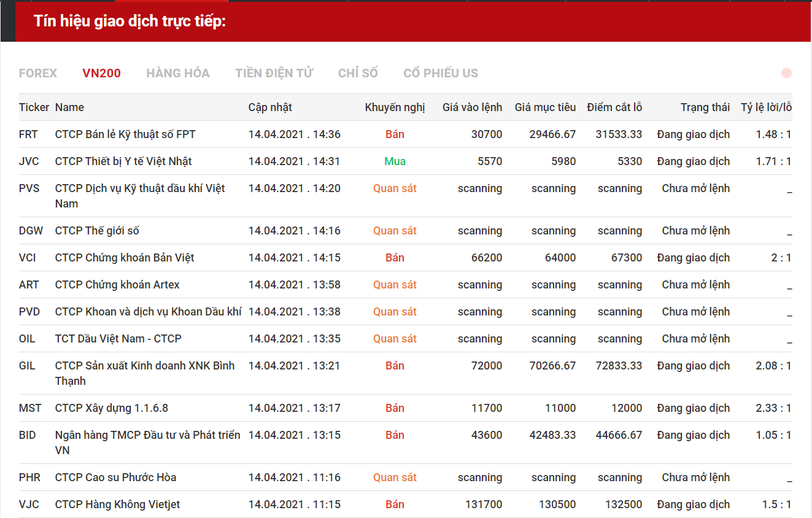Select the FRT ticker
This screenshot has height=518, width=812.
(x=28, y=134)
